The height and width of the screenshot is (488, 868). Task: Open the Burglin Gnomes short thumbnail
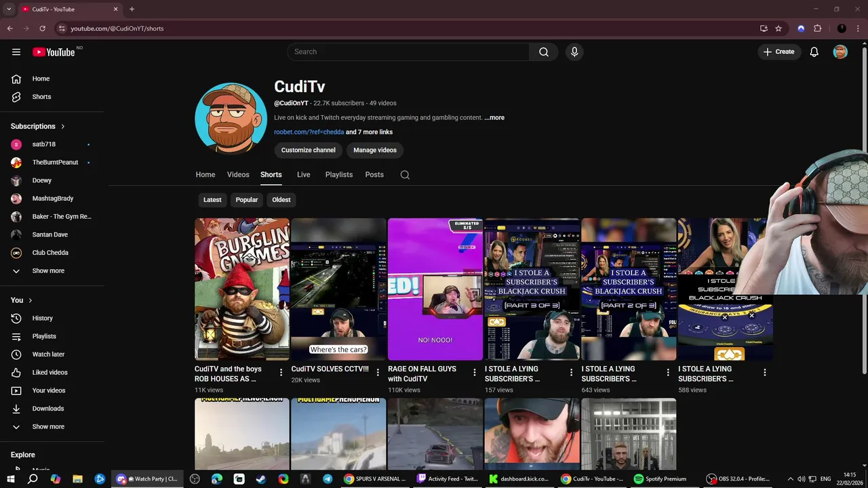(242, 289)
